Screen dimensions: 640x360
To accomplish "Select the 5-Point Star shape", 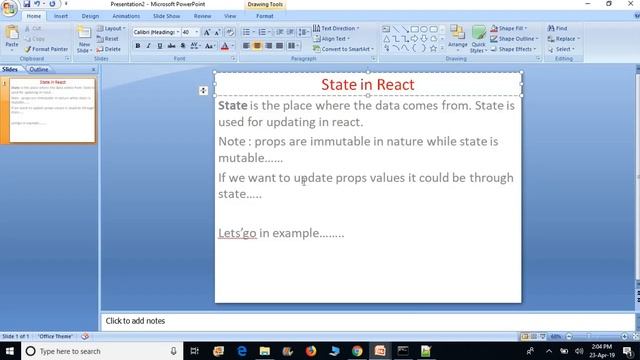I will tap(433, 48).
